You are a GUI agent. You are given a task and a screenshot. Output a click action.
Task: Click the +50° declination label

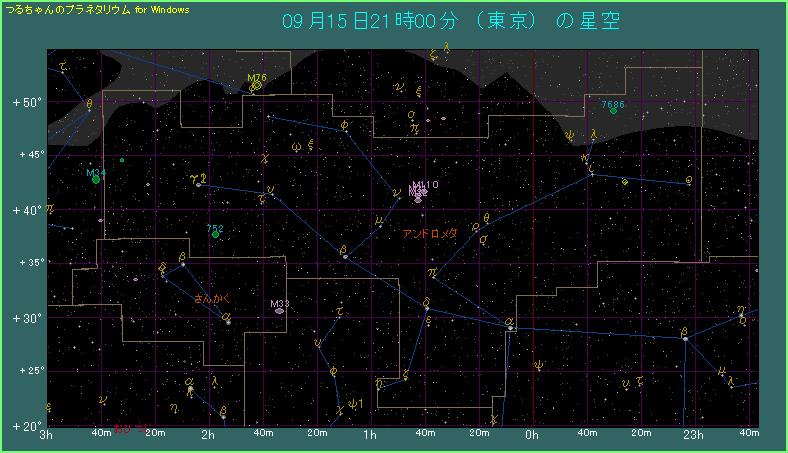coord(26,103)
